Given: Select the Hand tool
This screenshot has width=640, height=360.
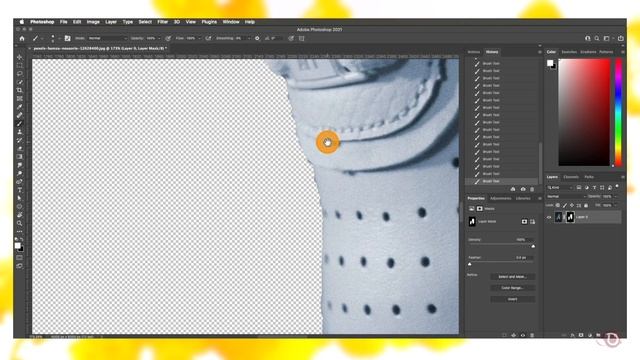Looking at the screenshot, I should click(20, 215).
